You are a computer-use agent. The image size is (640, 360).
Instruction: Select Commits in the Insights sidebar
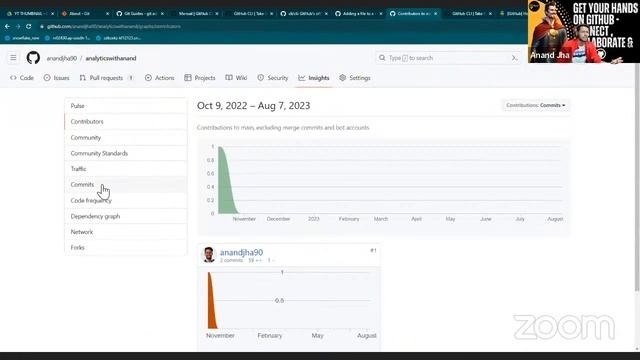coord(126,184)
